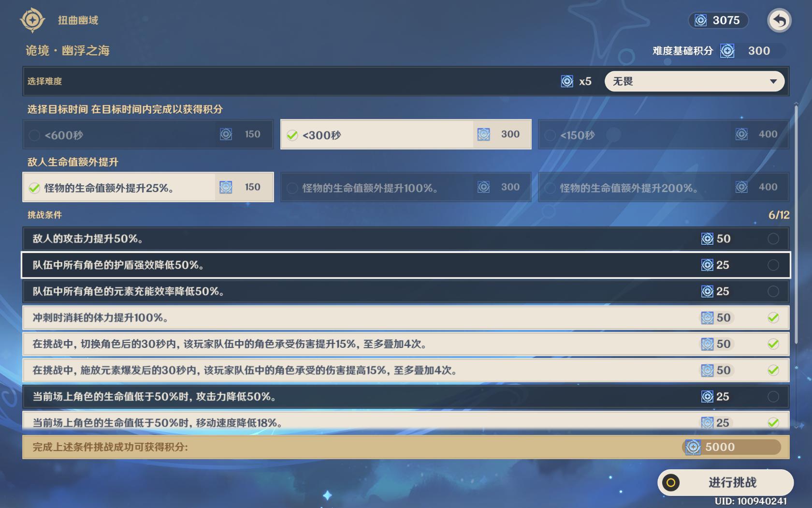
Task: Uncheck the 冲刺时消耗的体力提升100% condition
Action: pos(773,318)
